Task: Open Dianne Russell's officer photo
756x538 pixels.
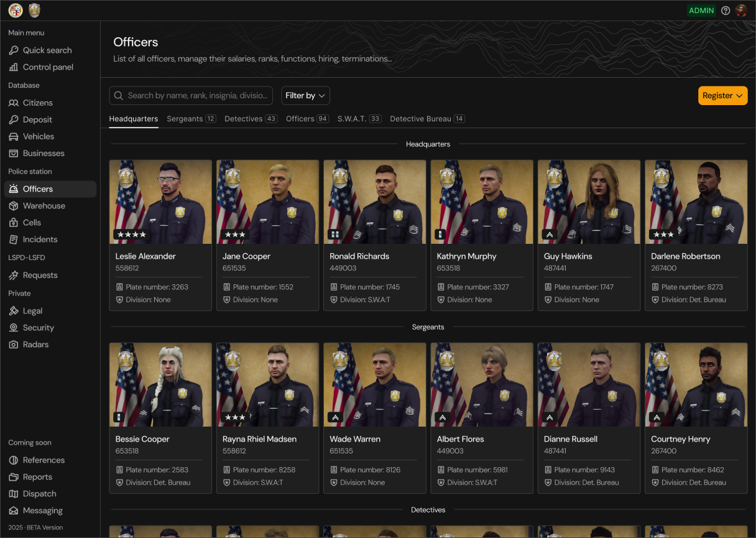Action: [589, 385]
